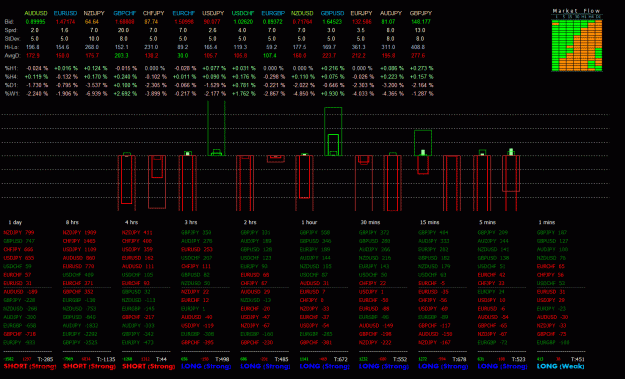Click NZDJPY -222 in the 30 mins list

[375, 342]
